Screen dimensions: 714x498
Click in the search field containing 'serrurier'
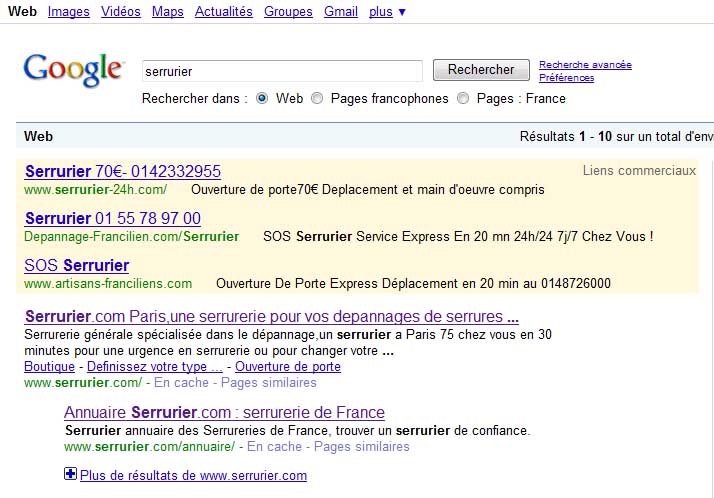tap(281, 71)
